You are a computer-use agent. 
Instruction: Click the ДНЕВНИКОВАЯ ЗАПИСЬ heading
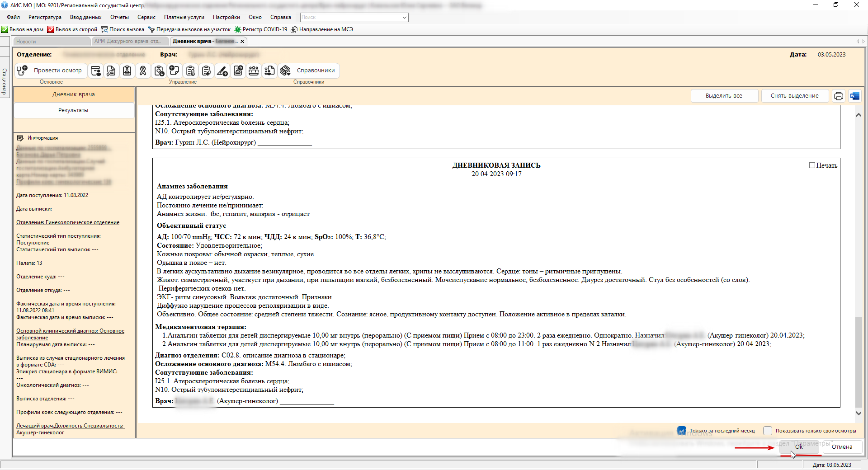[x=496, y=165]
